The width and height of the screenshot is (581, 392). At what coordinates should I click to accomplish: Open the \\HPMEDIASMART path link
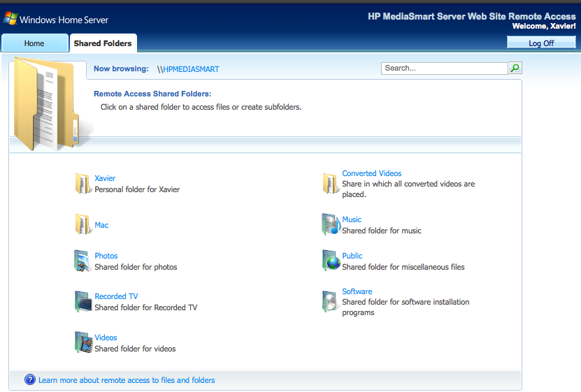click(x=188, y=69)
